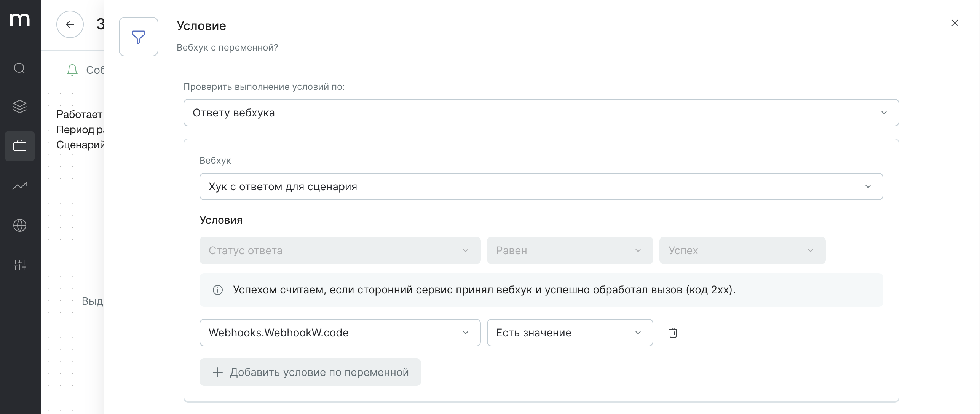
Task: Click the Вебхук с переменной? subtitle
Action: (227, 48)
